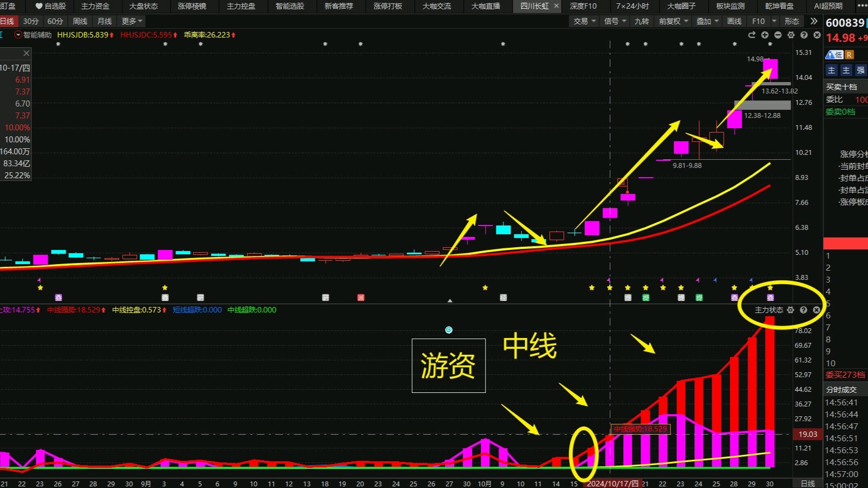Click the orange R badge
Image resolution: width=868 pixels, height=488 pixels.
pyautogui.click(x=849, y=55)
